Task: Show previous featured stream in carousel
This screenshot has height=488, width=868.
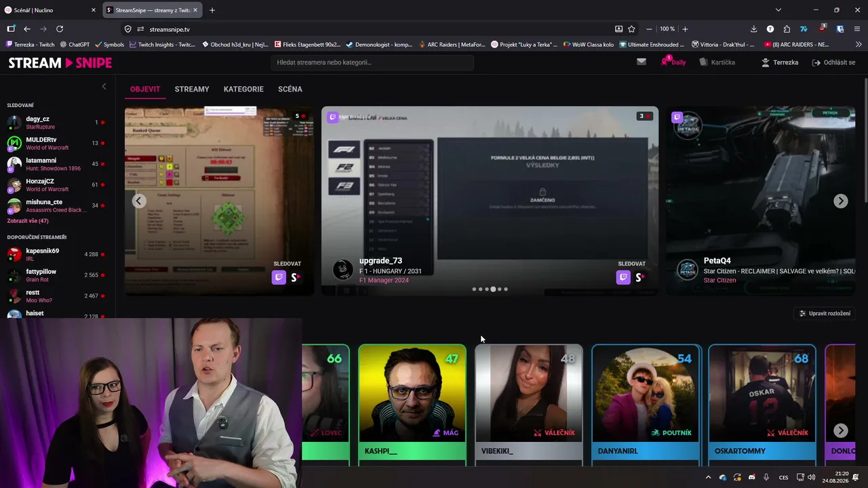Action: click(x=139, y=201)
